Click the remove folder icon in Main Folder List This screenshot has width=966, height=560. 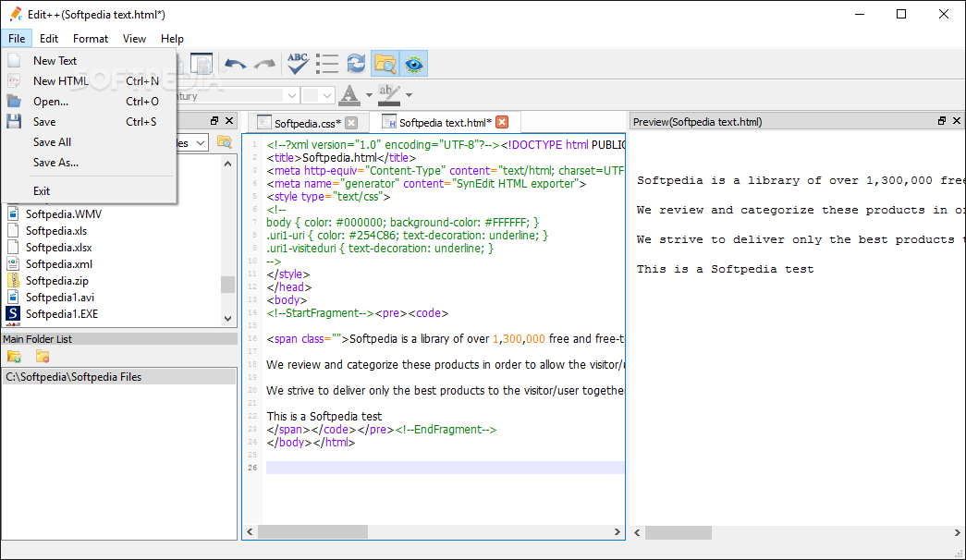click(x=43, y=356)
